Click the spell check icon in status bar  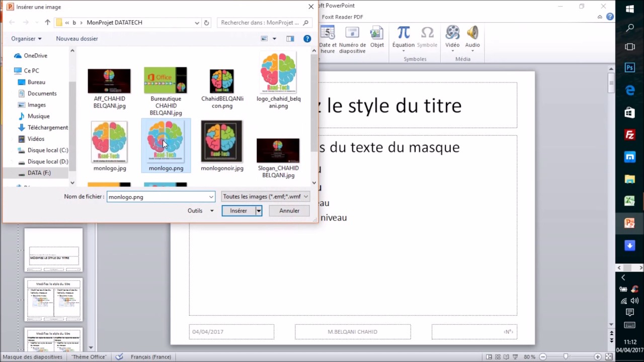tap(119, 357)
